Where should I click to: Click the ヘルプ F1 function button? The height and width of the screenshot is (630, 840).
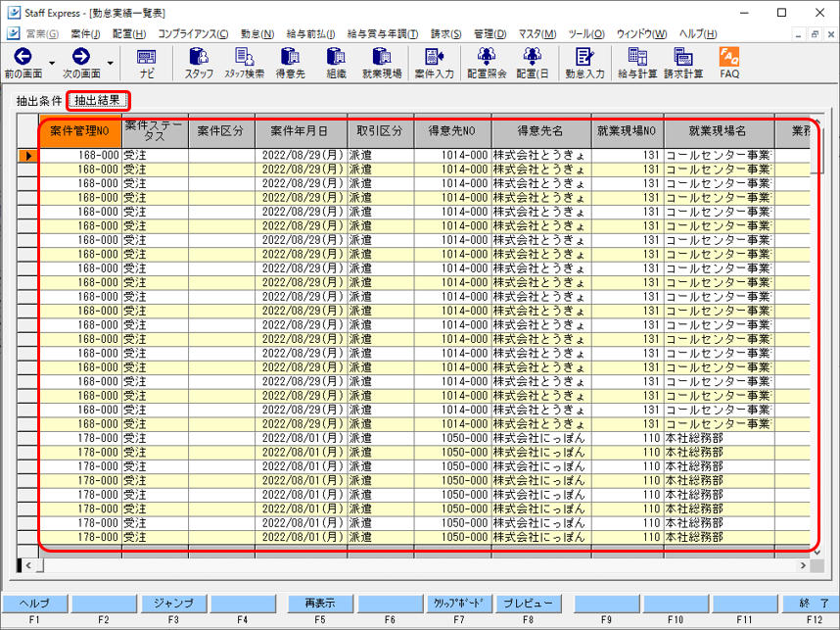tap(35, 604)
